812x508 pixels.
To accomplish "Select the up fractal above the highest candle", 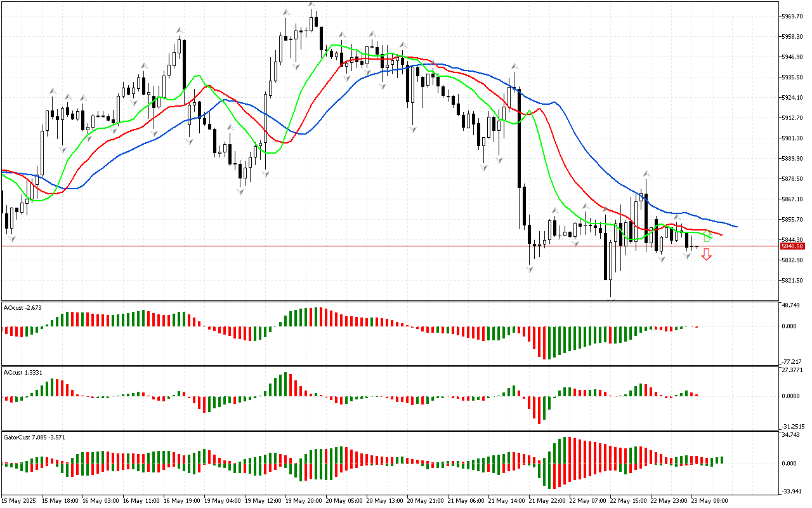I will (311, 4).
